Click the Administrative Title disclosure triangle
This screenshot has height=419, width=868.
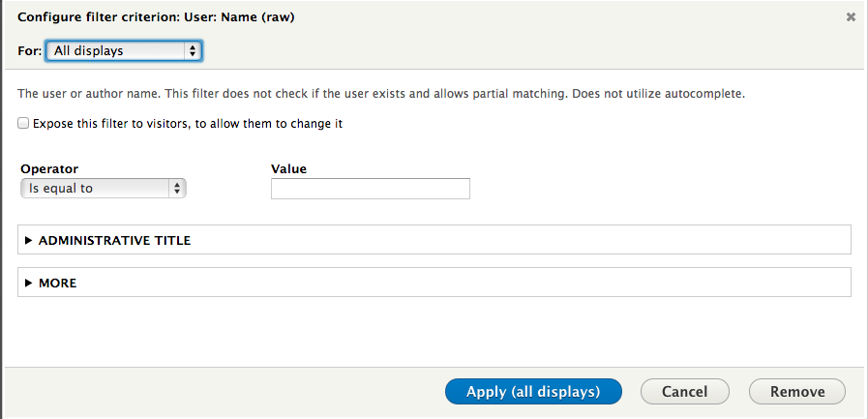(29, 240)
